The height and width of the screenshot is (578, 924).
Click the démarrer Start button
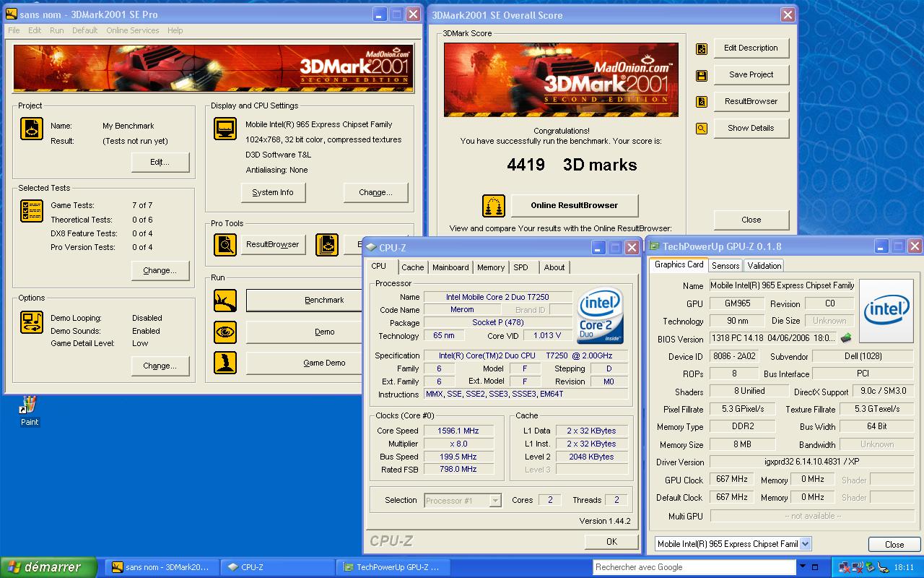(x=48, y=567)
